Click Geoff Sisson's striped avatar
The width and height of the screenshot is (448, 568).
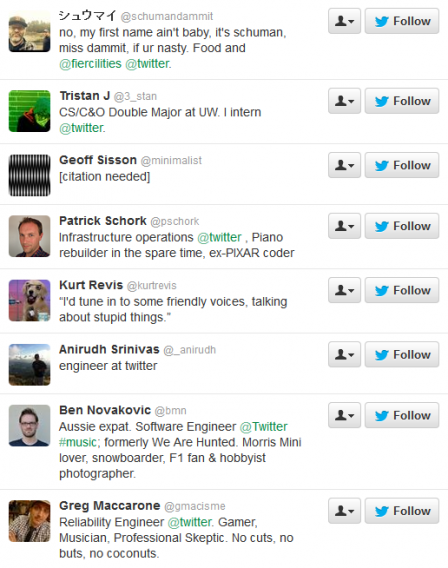(30, 175)
